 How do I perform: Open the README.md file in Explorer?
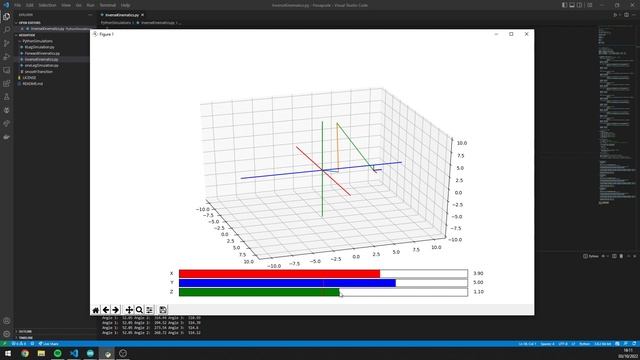point(32,84)
